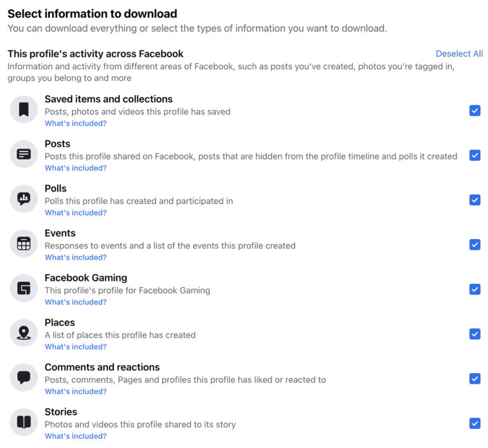Uncheck the Saved items and collections checkbox
Image resolution: width=488 pixels, height=448 pixels.
[x=475, y=111]
